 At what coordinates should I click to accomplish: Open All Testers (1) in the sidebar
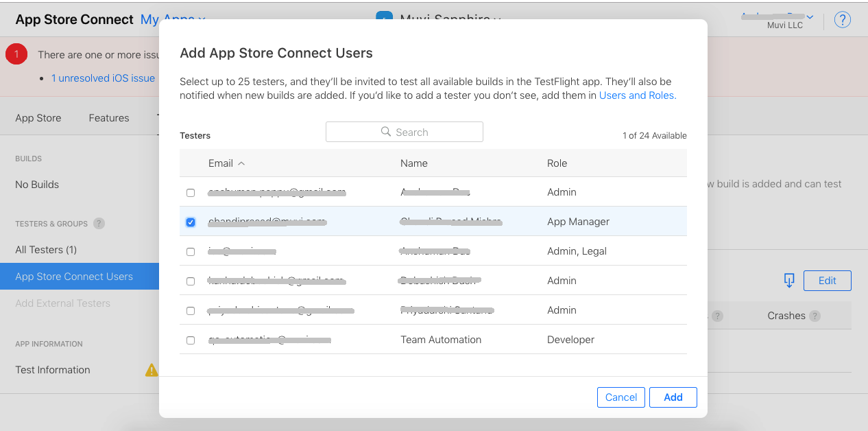[x=46, y=250]
